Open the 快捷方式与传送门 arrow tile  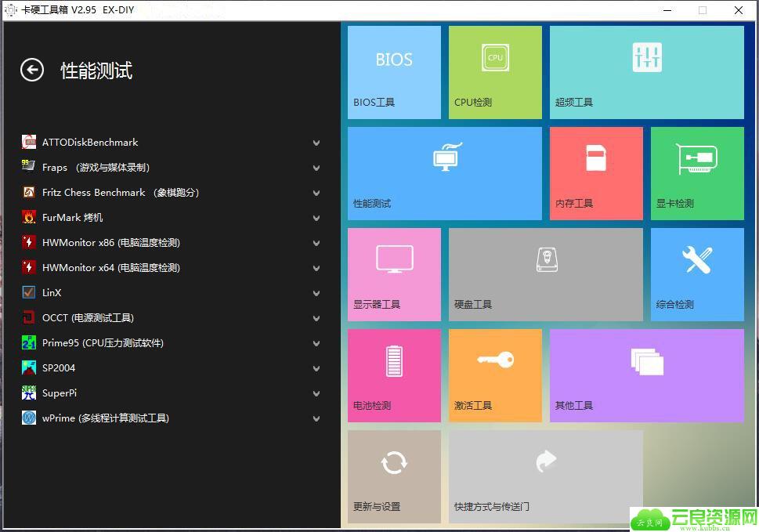click(x=545, y=477)
